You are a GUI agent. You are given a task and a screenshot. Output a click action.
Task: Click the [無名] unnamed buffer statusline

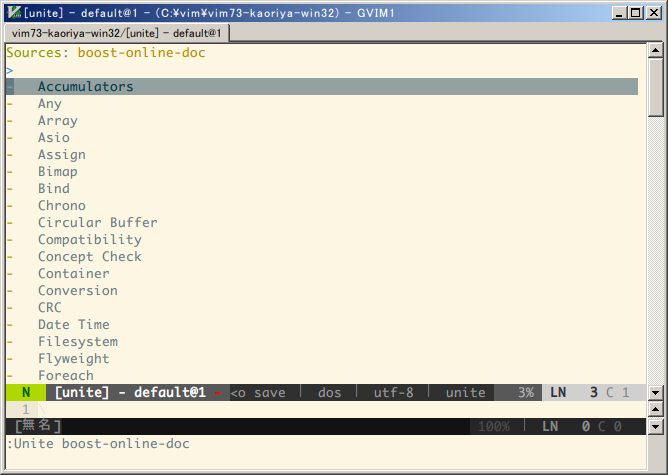(x=38, y=426)
